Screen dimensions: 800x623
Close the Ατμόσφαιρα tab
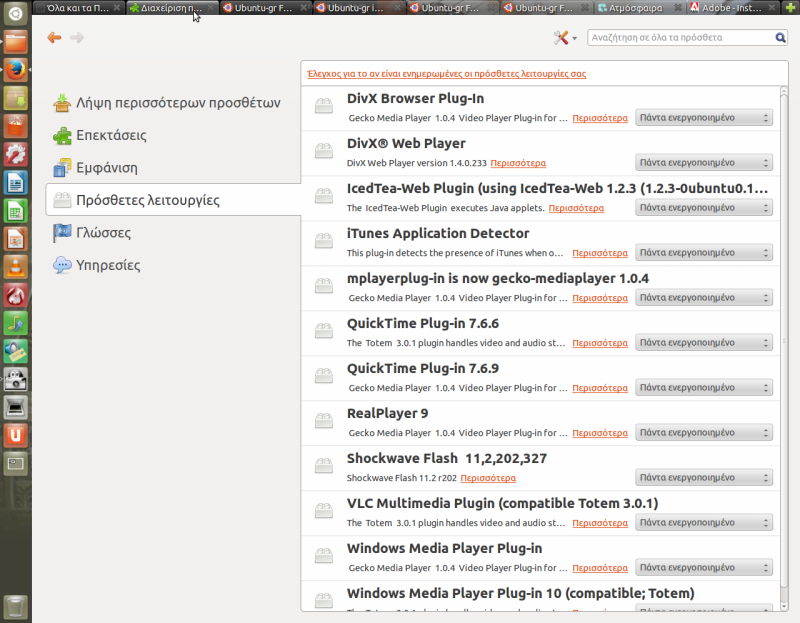pos(678,8)
